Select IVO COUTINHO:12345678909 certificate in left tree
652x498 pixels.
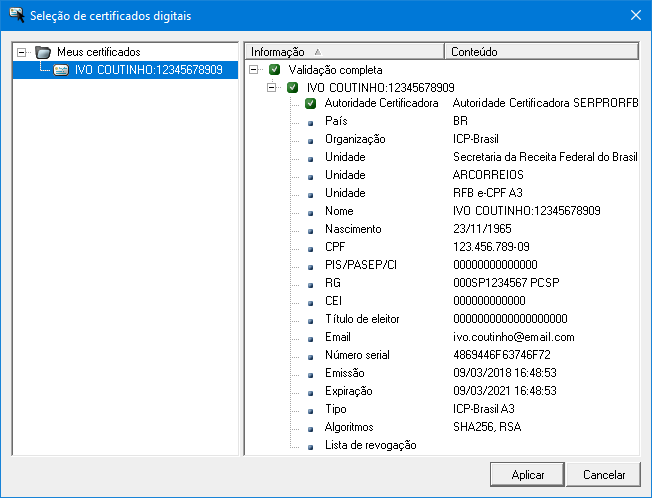click(148, 70)
